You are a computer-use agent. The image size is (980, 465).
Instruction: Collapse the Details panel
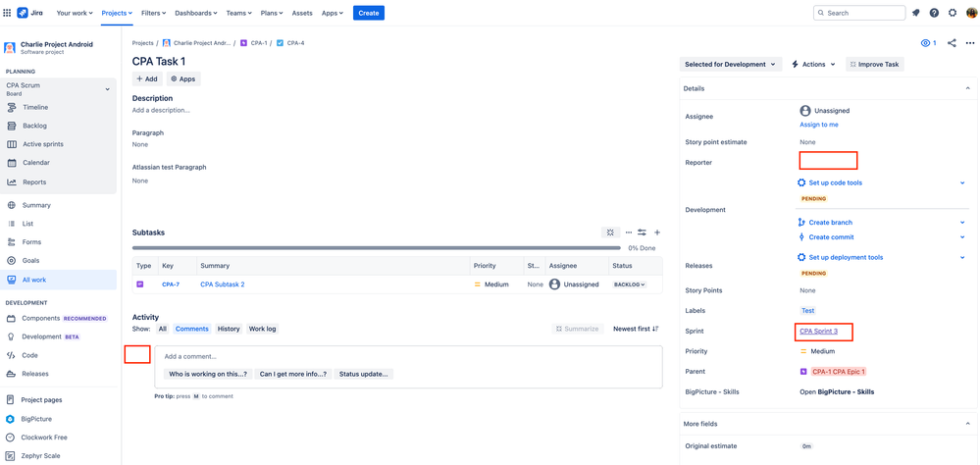(967, 88)
